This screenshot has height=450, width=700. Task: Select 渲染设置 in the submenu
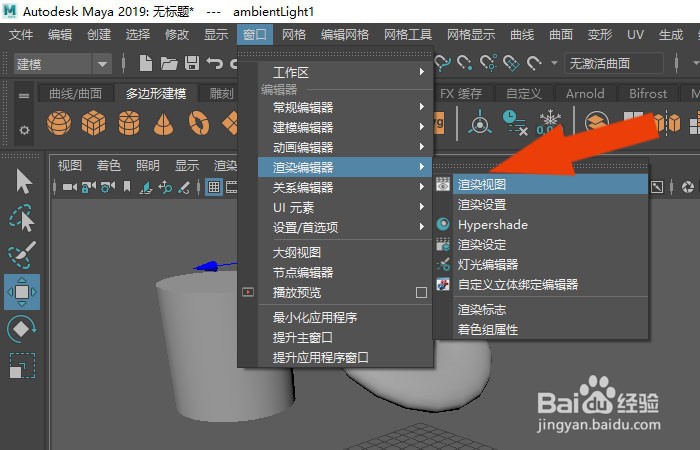coord(550,204)
